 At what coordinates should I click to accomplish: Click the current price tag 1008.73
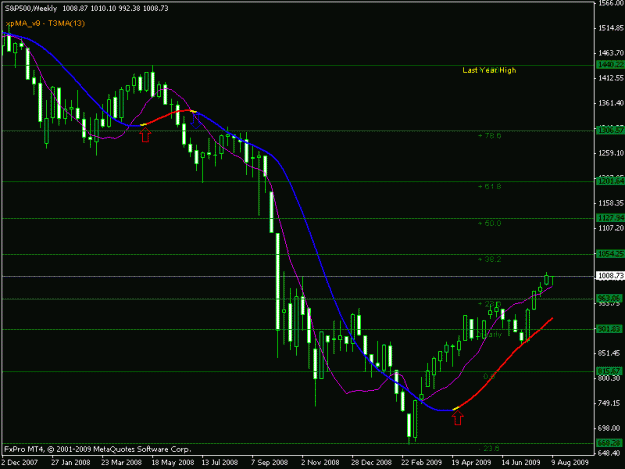[x=610, y=276]
